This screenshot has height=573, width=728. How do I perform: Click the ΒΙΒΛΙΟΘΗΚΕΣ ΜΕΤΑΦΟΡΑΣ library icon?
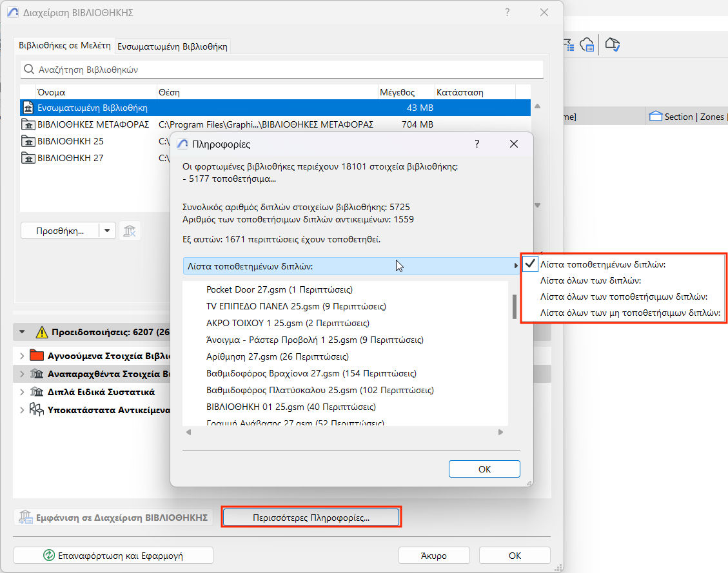[28, 124]
